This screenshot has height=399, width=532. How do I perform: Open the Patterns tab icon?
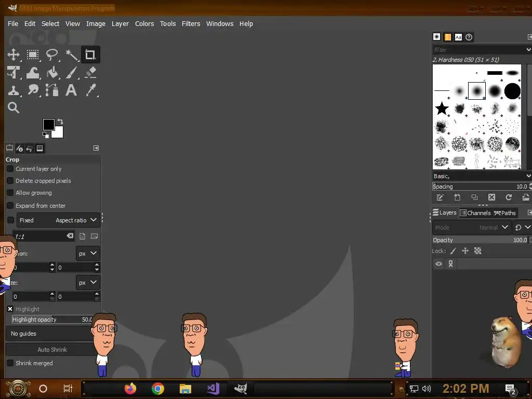coord(447,37)
